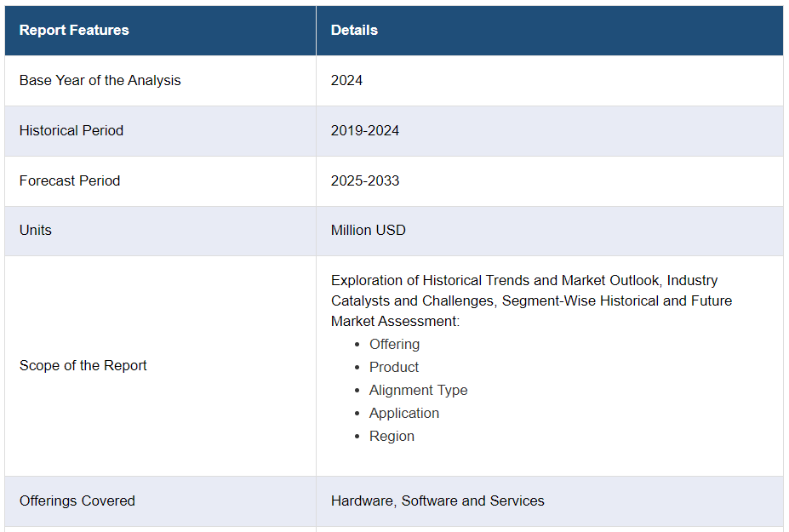The height and width of the screenshot is (532, 789).
Task: Select the Forecast Period row label
Action: 70,181
